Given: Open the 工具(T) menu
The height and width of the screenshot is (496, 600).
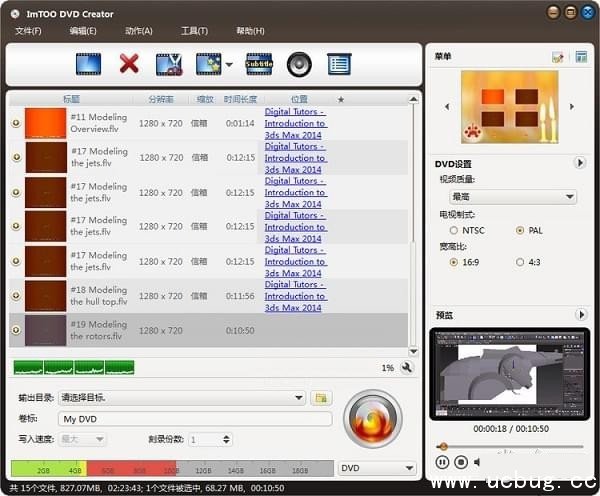Looking at the screenshot, I should pos(194,31).
